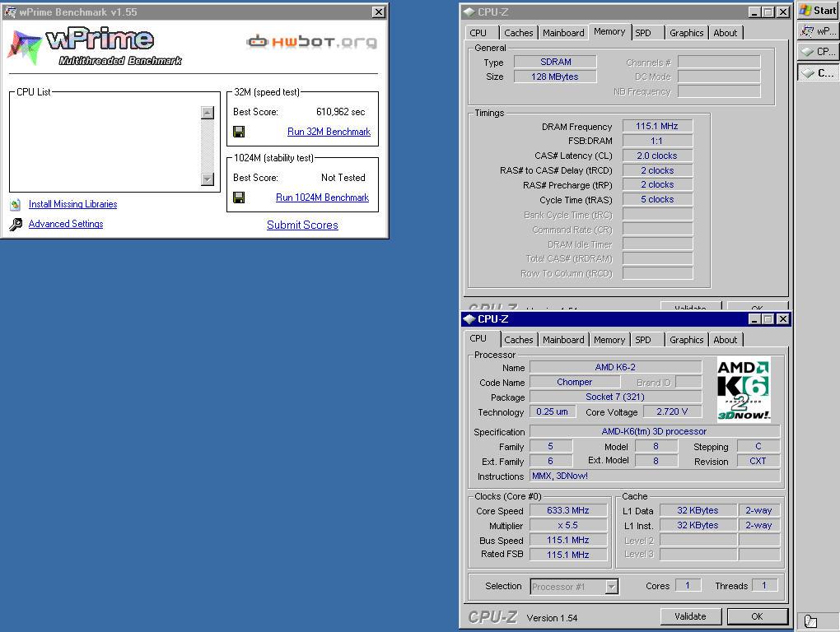Save the 1024M score with floppy icon
The height and width of the screenshot is (632, 840).
239,197
